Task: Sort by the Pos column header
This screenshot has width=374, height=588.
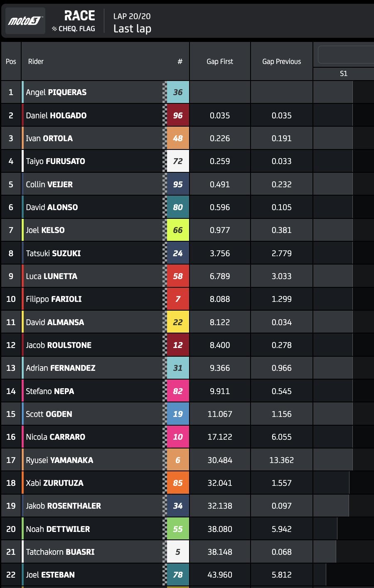Action: (11, 61)
